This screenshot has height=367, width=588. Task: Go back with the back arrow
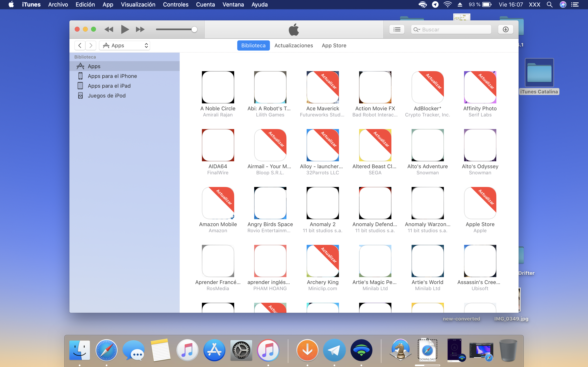(80, 45)
